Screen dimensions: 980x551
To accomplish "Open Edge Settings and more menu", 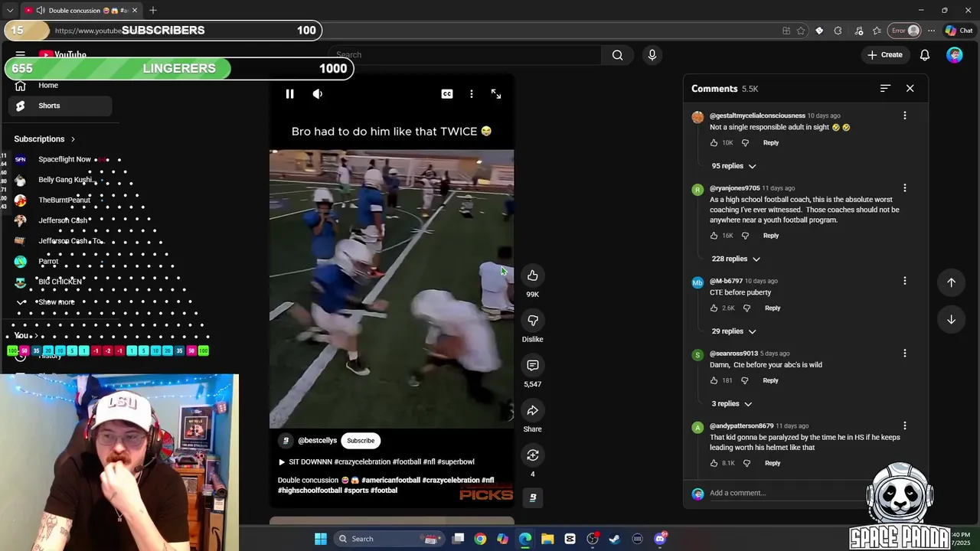I will (x=931, y=31).
